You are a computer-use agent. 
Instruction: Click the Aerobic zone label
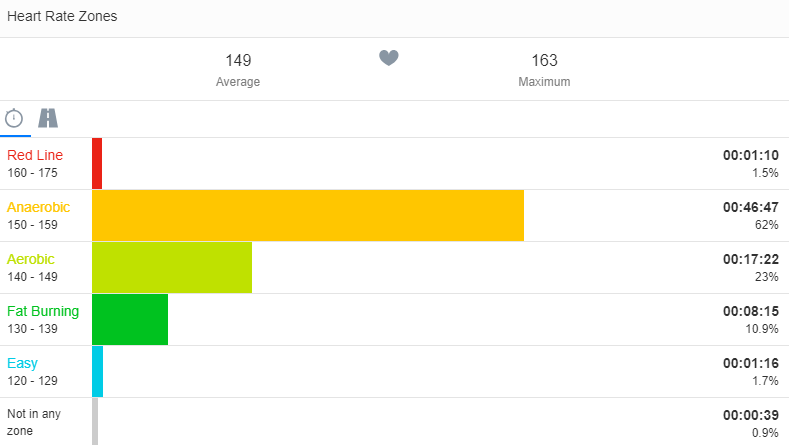31,259
